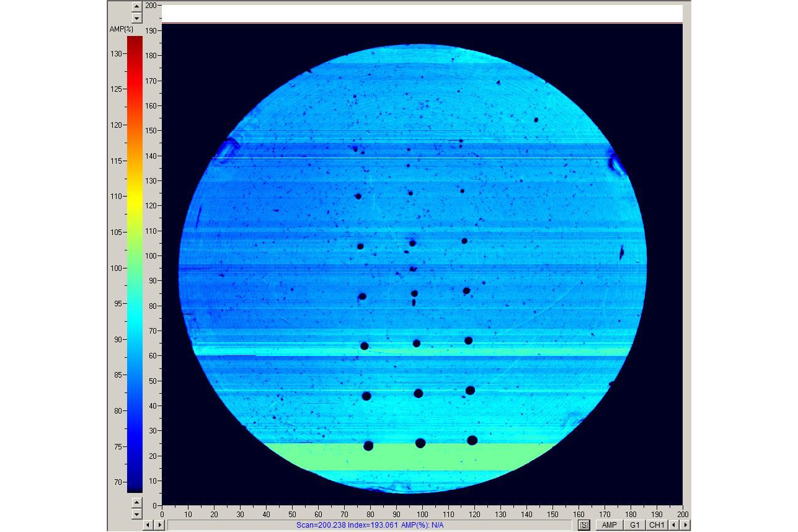Select the G1 gate button
This screenshot has height=532, width=798.
[634, 525]
